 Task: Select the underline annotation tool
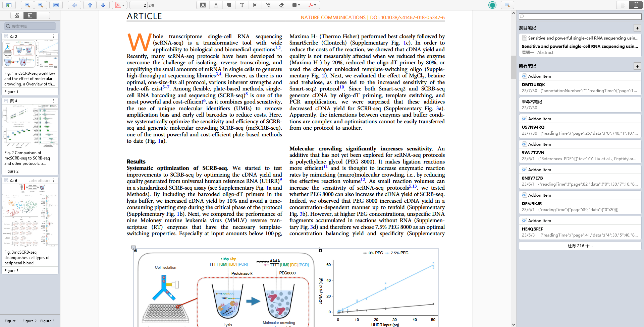[x=216, y=5]
